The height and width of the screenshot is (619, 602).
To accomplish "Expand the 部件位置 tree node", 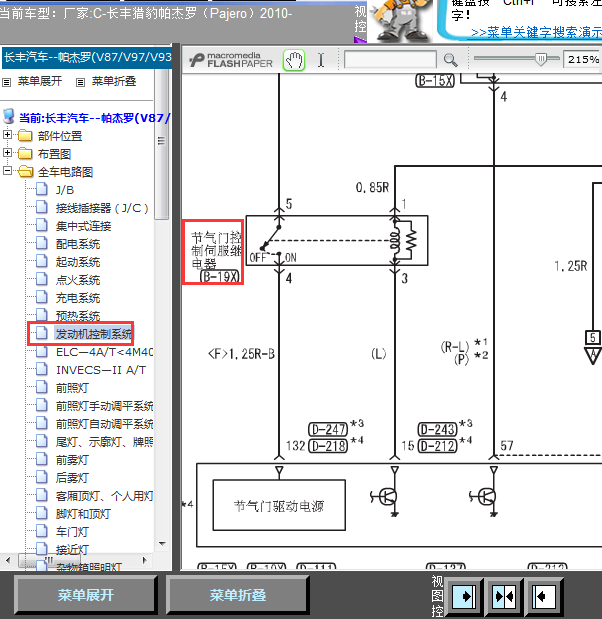I will pos(7,135).
